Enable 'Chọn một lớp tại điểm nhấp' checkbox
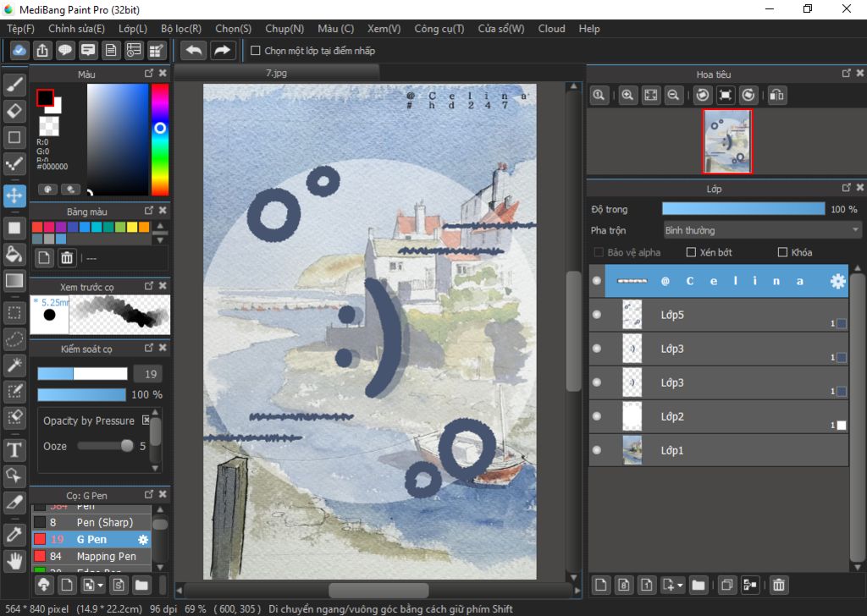 point(256,50)
